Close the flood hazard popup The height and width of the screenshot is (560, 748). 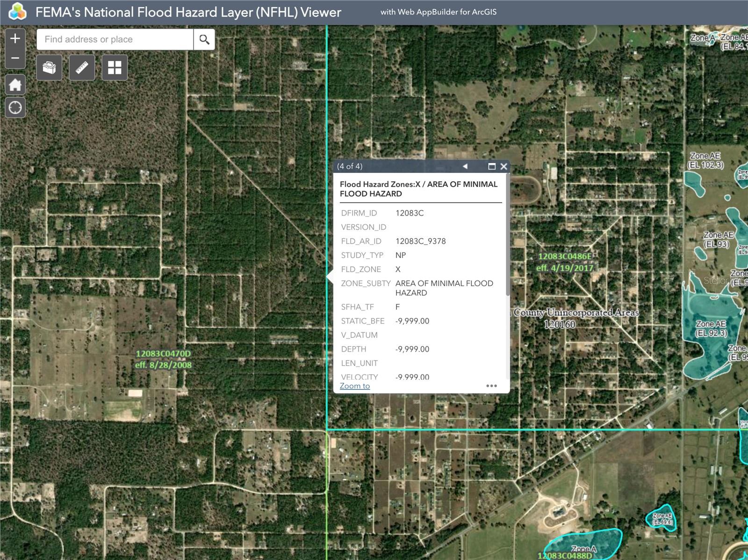(503, 166)
